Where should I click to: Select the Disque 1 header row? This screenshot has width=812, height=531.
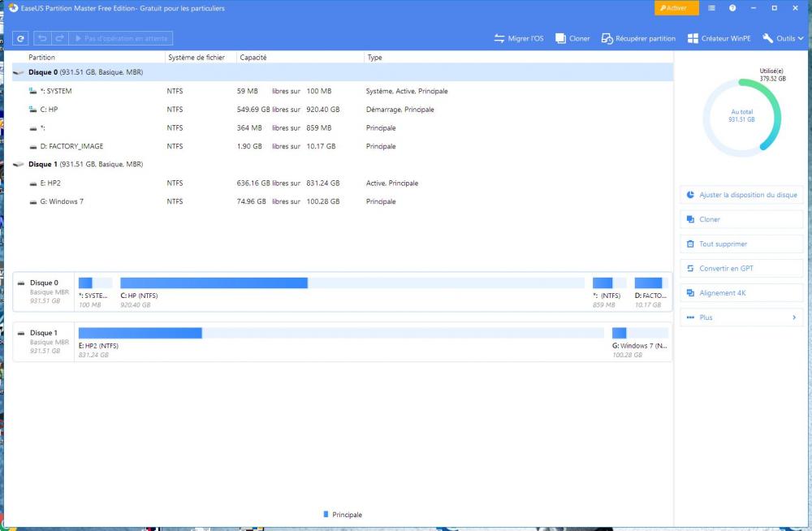[343, 164]
